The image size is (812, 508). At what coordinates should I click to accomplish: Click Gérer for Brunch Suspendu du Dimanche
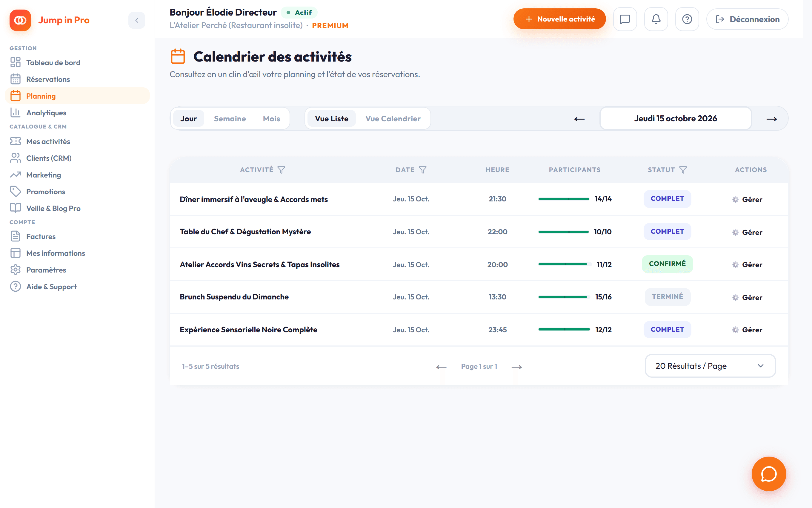point(747,297)
